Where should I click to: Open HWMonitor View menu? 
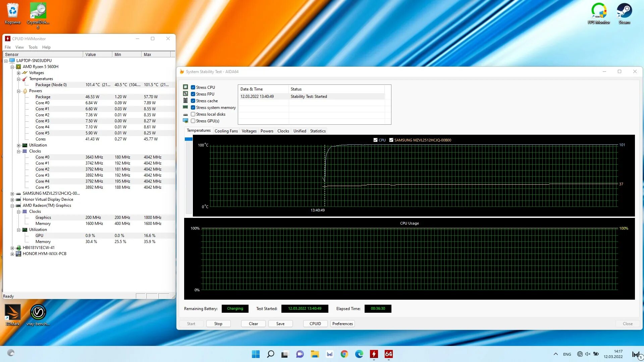(19, 47)
